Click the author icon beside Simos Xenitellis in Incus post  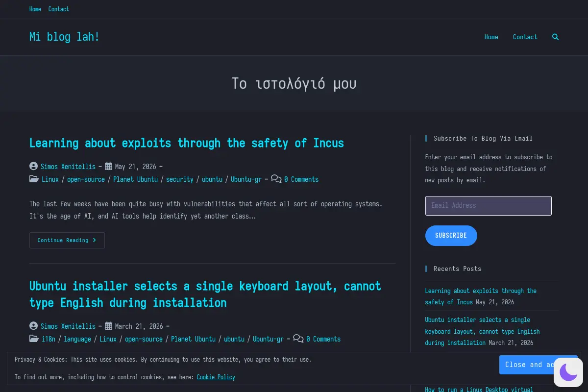click(x=33, y=166)
